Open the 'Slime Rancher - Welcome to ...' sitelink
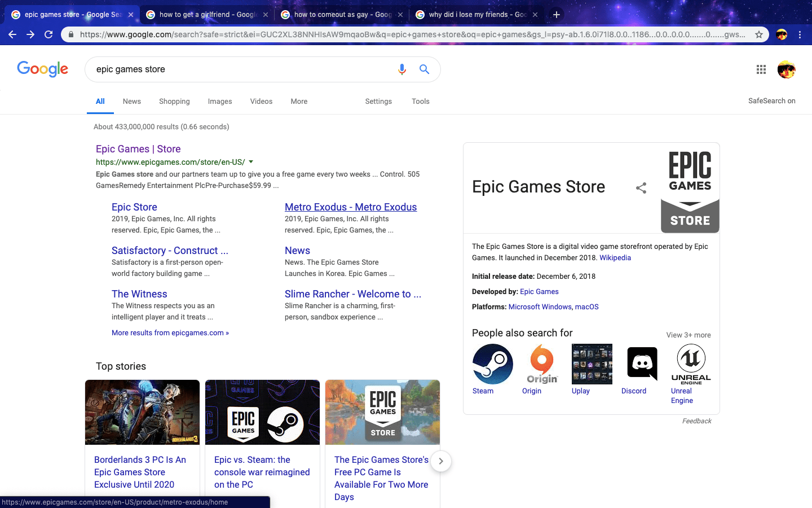The width and height of the screenshot is (812, 508). pos(353,294)
